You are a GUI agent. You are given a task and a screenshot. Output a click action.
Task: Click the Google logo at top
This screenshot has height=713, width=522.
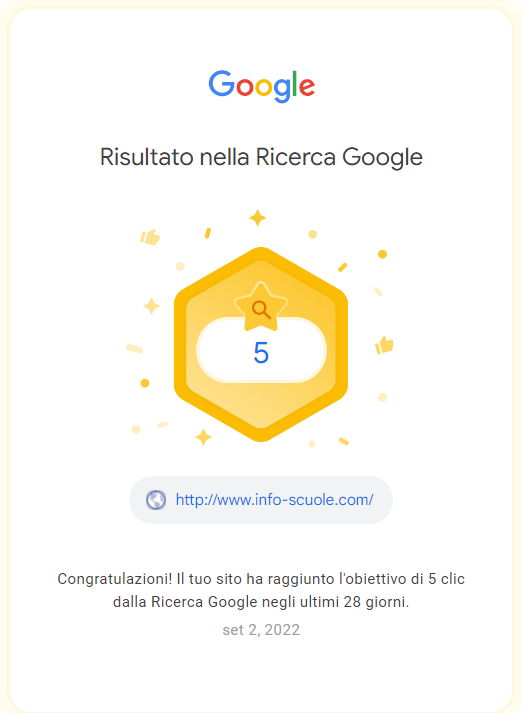click(261, 86)
